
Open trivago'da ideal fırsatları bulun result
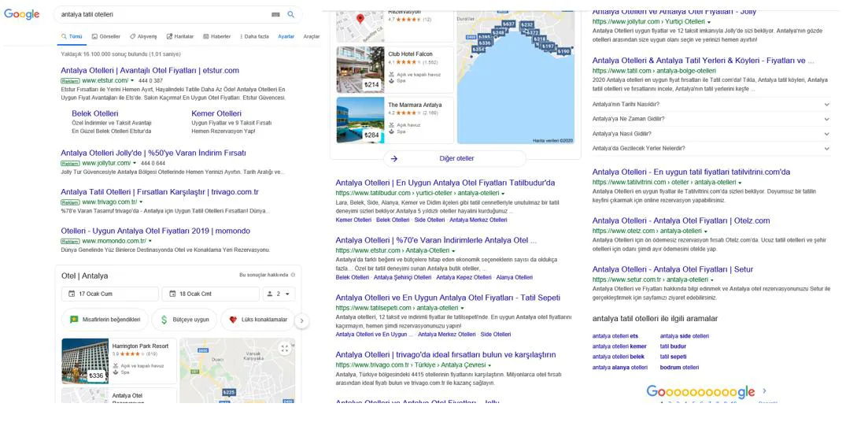click(x=445, y=354)
